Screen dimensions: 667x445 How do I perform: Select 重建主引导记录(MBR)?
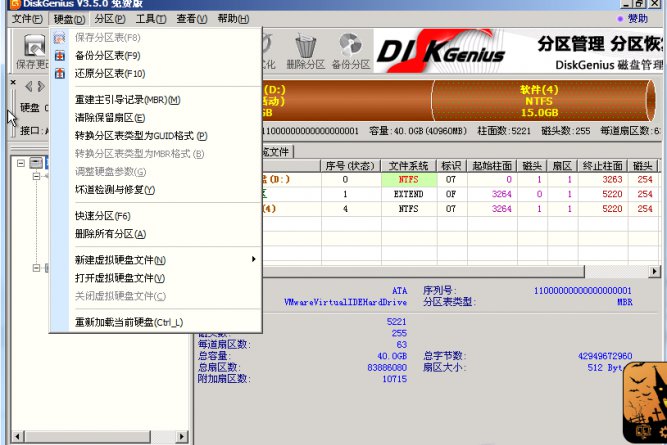[128, 100]
